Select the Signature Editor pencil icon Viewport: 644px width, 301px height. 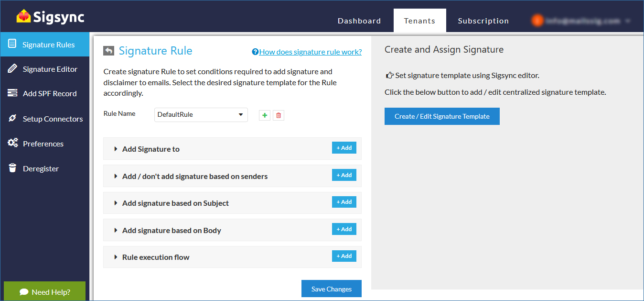(x=11, y=69)
